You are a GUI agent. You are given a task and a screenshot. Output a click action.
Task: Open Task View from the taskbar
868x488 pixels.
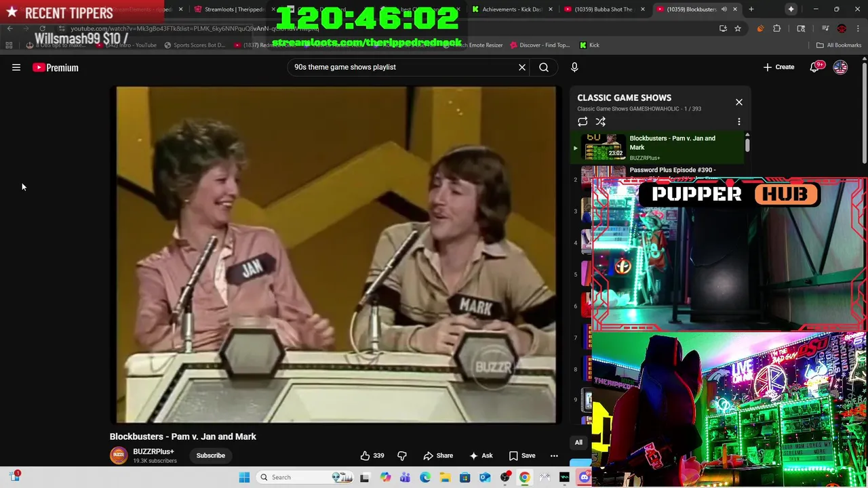pyautogui.click(x=364, y=477)
